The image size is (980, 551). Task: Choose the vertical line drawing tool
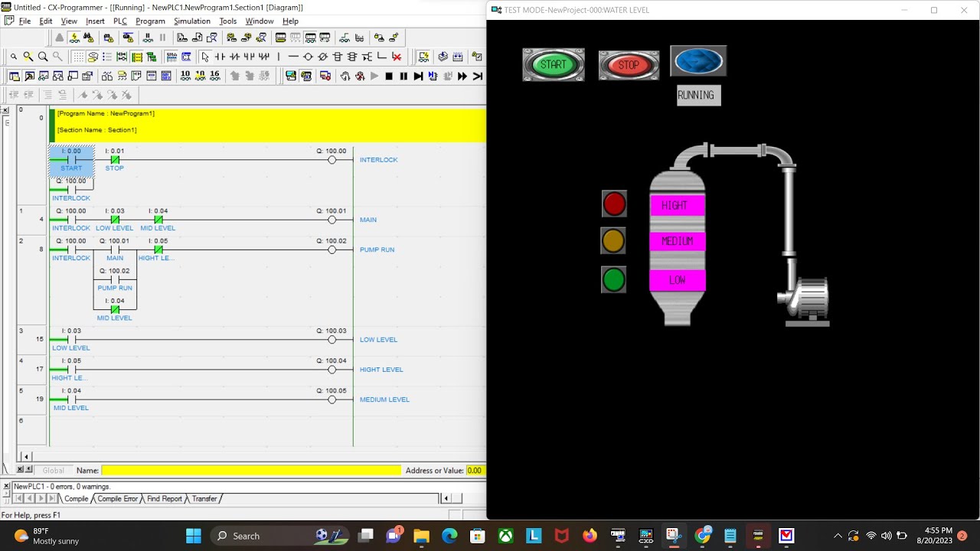pos(279,57)
